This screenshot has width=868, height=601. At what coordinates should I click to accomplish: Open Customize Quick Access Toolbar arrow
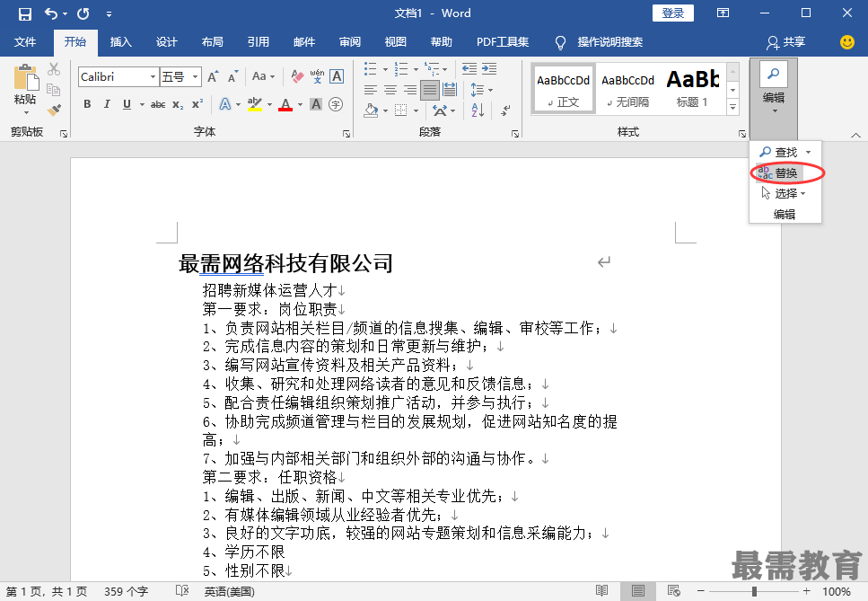pyautogui.click(x=109, y=14)
